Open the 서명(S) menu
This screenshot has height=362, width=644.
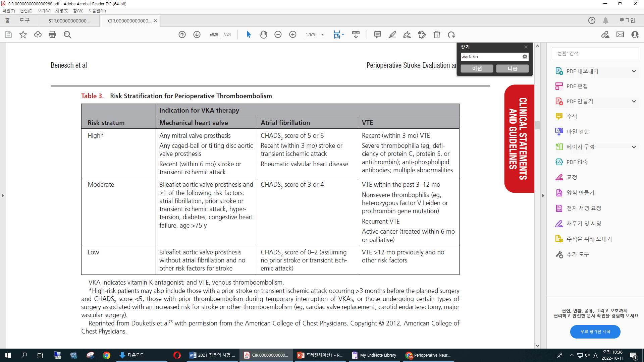coord(62,11)
